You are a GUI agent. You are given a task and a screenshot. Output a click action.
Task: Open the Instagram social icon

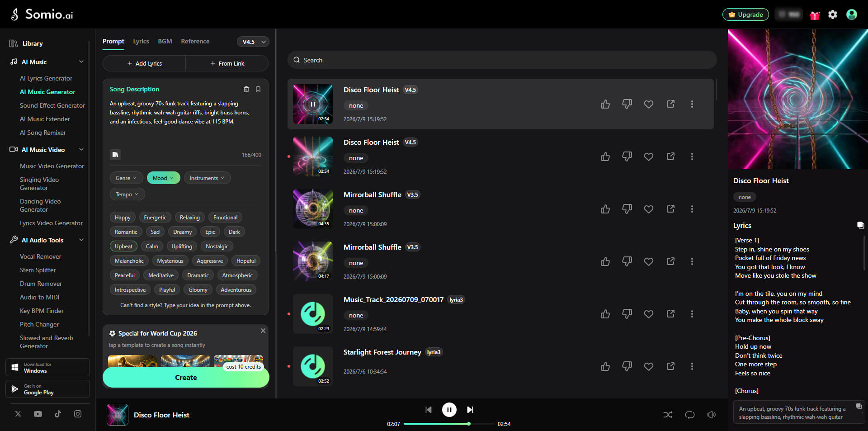(x=78, y=414)
